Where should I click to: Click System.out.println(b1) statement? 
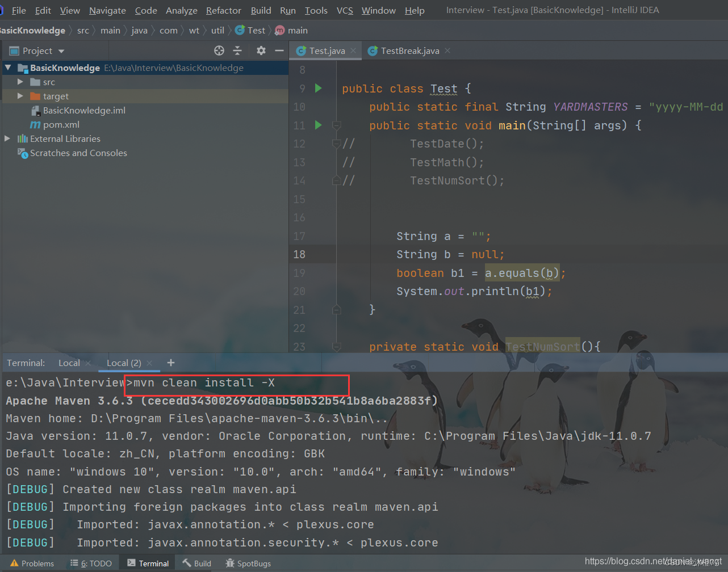[474, 291]
